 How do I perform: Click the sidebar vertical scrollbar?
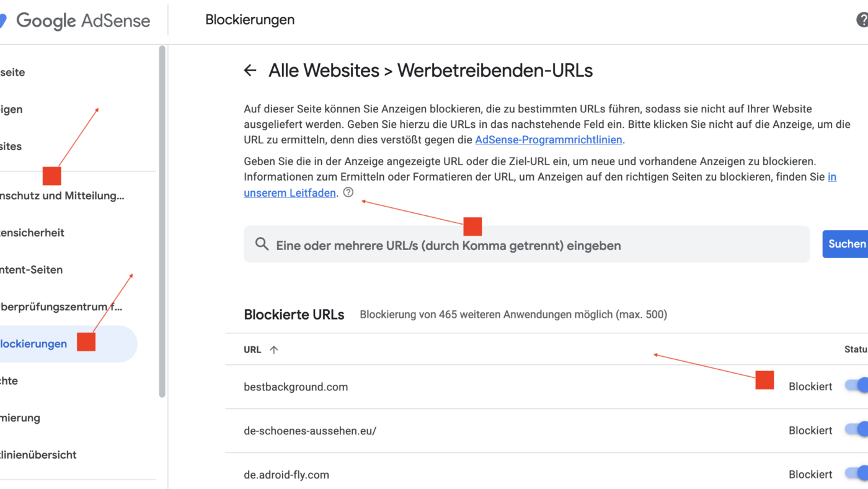(162, 221)
